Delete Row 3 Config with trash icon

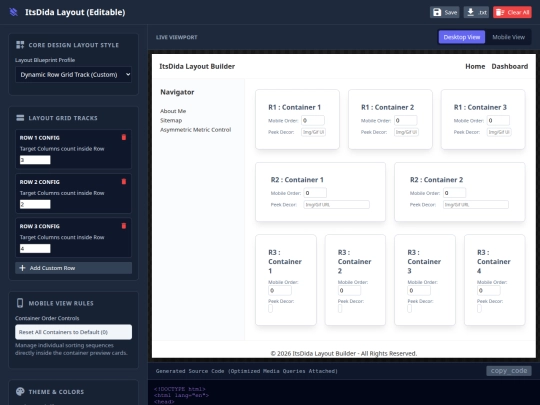coord(124,226)
